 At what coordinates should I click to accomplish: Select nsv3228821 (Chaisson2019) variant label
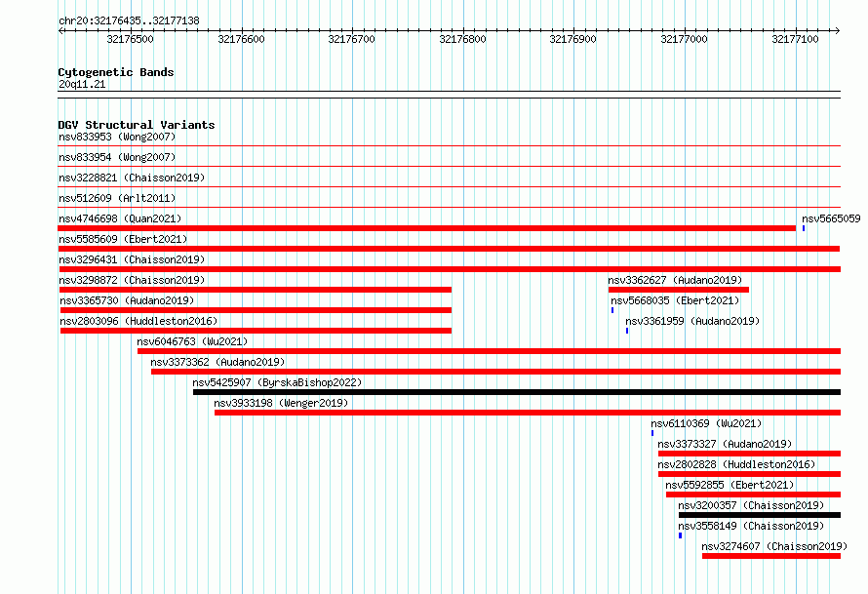tap(132, 178)
